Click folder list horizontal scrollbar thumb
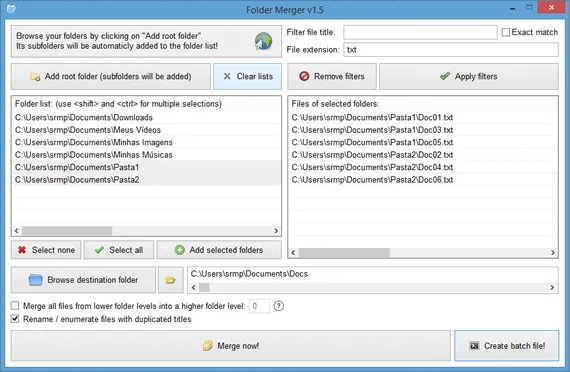 pos(67,231)
